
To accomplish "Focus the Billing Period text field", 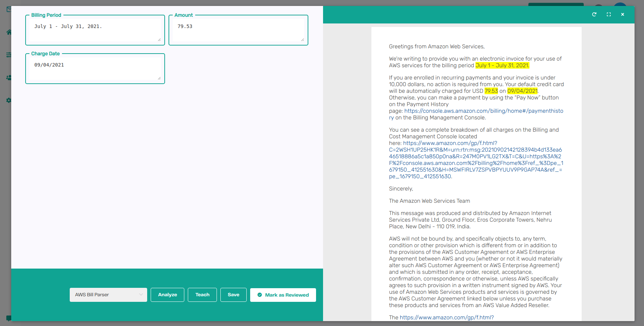I will pyautogui.click(x=95, y=30).
